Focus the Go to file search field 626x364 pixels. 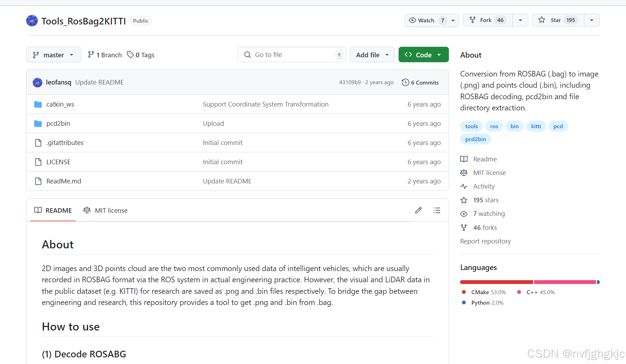292,55
